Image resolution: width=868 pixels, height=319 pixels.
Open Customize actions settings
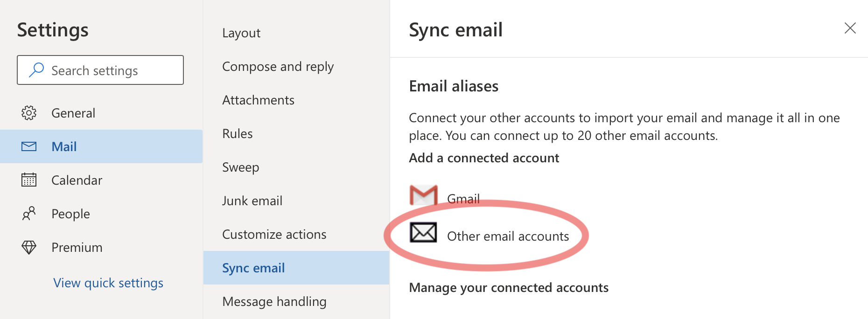[274, 235]
